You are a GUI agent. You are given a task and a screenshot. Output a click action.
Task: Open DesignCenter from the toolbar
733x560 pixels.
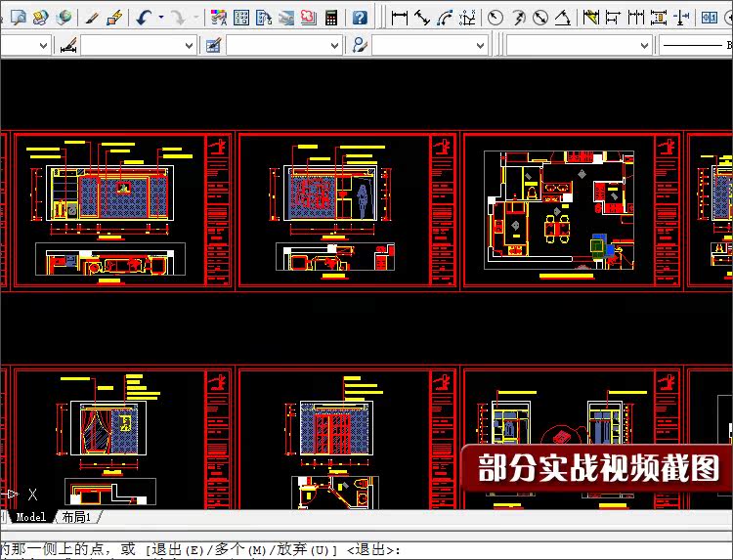pos(241,18)
